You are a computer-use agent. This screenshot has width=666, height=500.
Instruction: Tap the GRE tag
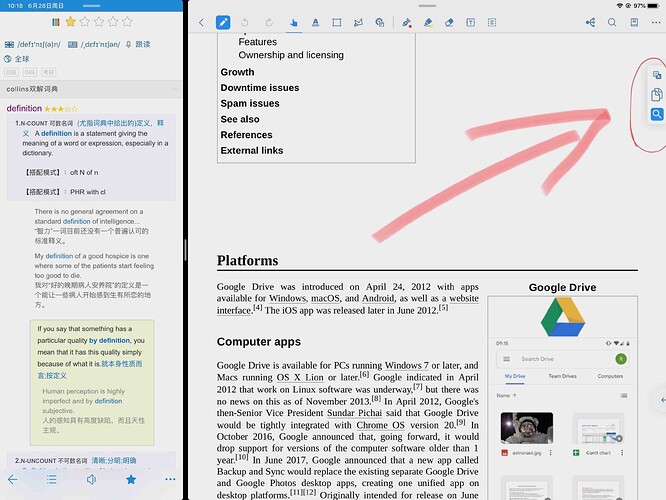click(x=30, y=72)
